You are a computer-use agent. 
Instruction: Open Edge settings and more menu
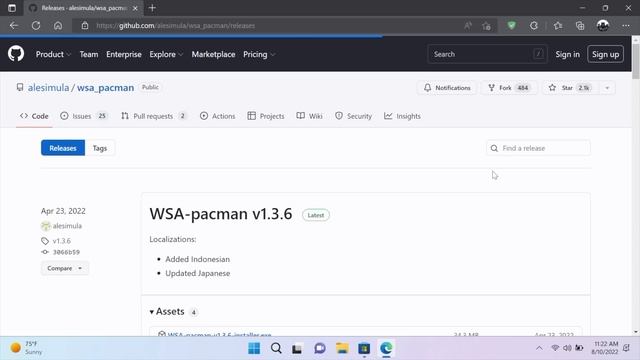coord(626,26)
